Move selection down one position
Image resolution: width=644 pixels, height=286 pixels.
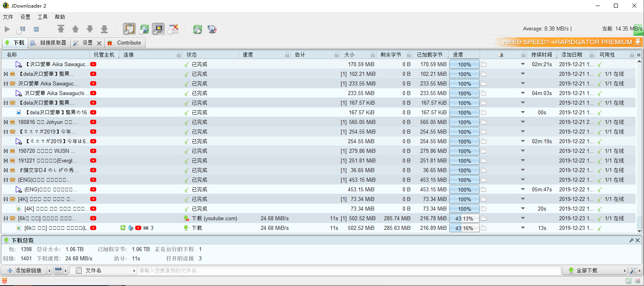pyautogui.click(x=90, y=29)
